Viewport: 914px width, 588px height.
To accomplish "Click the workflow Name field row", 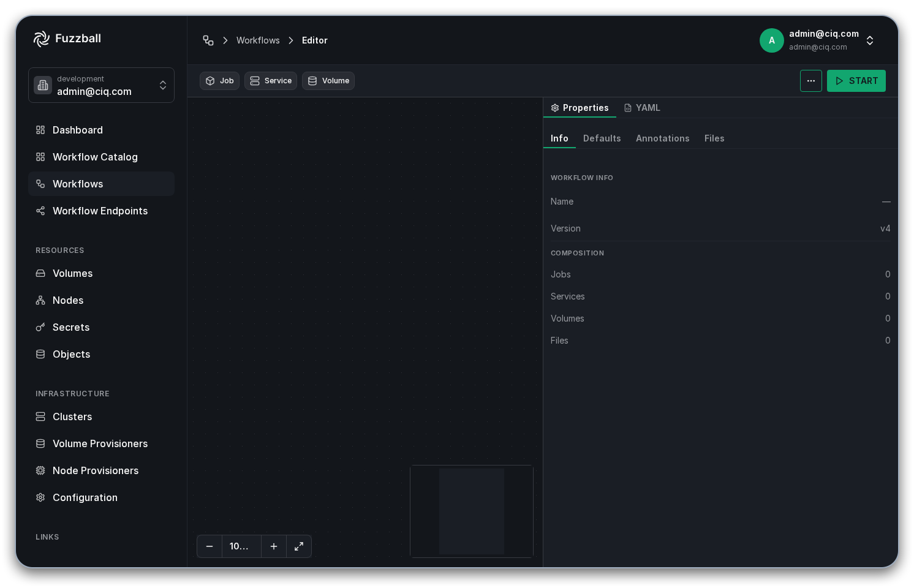I will tap(720, 202).
